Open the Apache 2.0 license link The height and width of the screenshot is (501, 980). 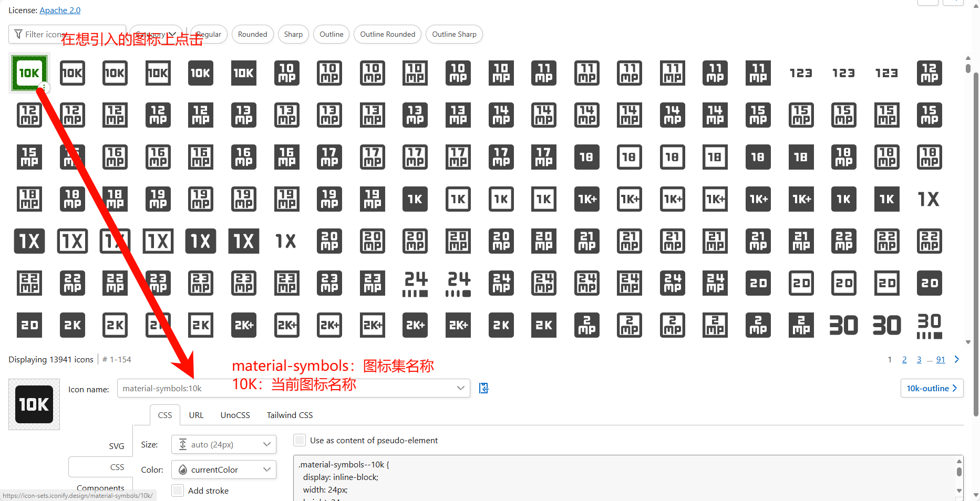59,10
